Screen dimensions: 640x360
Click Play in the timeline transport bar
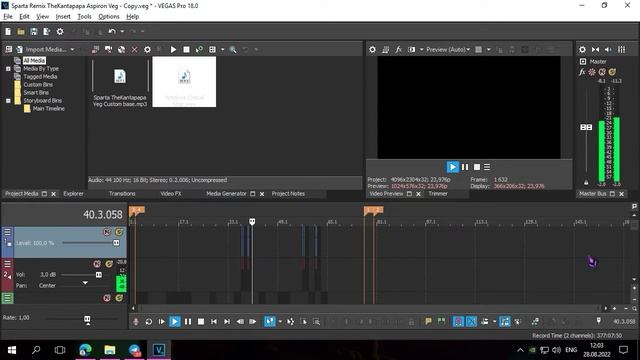(x=174, y=322)
